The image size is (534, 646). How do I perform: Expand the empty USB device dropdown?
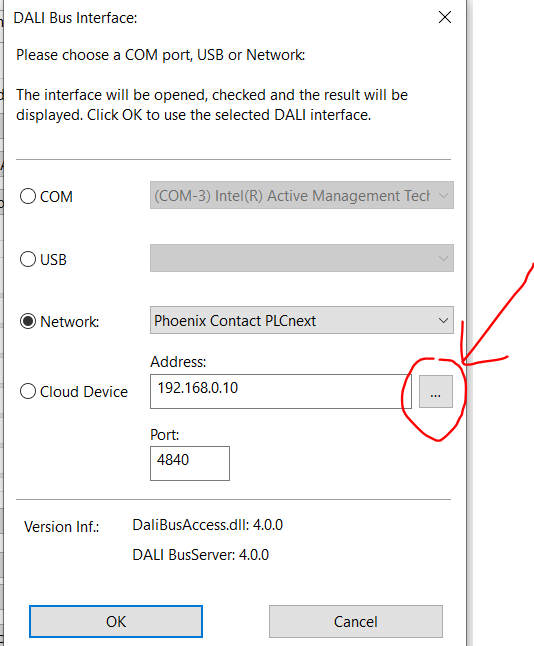(x=302, y=258)
